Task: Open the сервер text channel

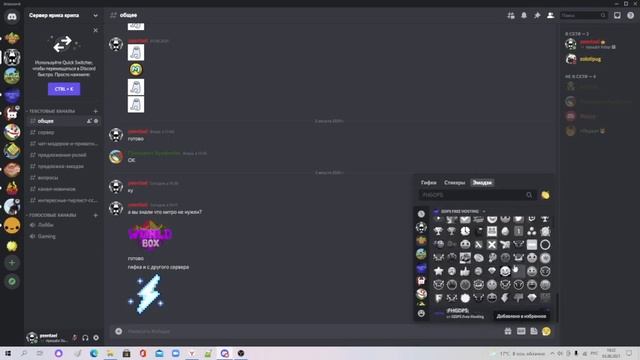Action: click(63, 132)
